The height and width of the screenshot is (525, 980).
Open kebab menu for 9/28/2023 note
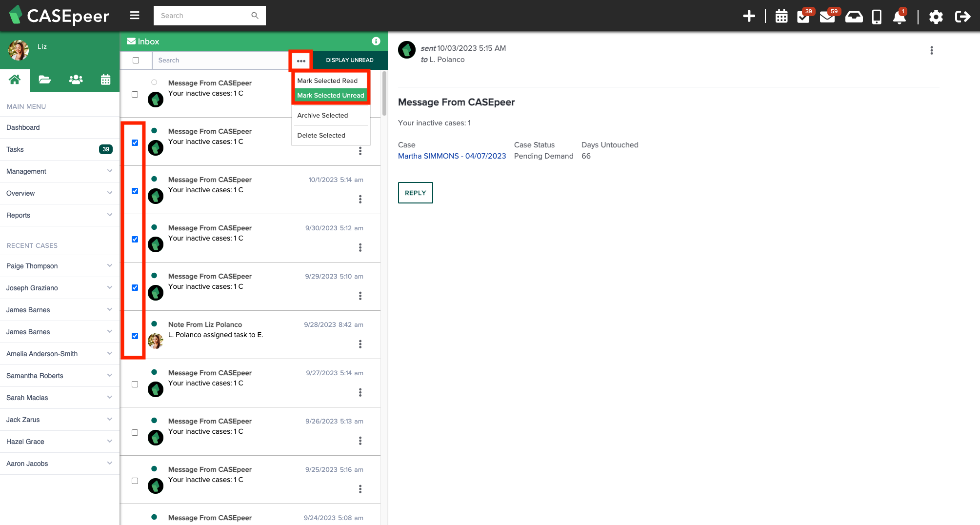click(x=360, y=344)
